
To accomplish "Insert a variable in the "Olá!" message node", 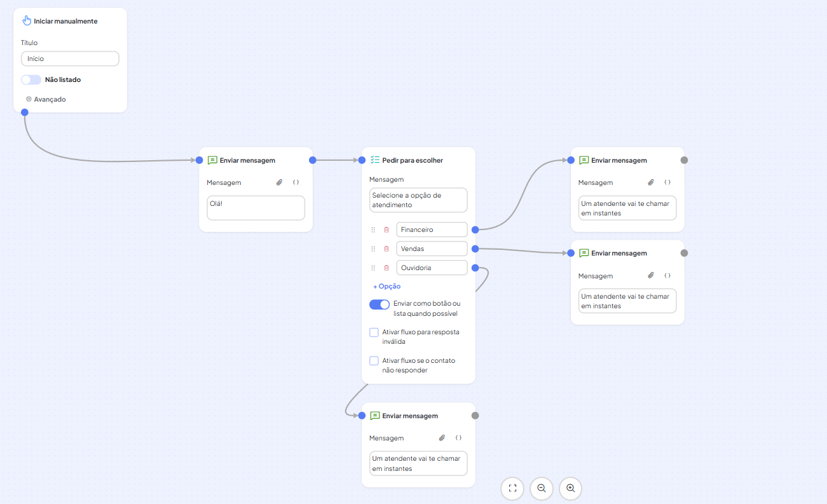I will (296, 182).
